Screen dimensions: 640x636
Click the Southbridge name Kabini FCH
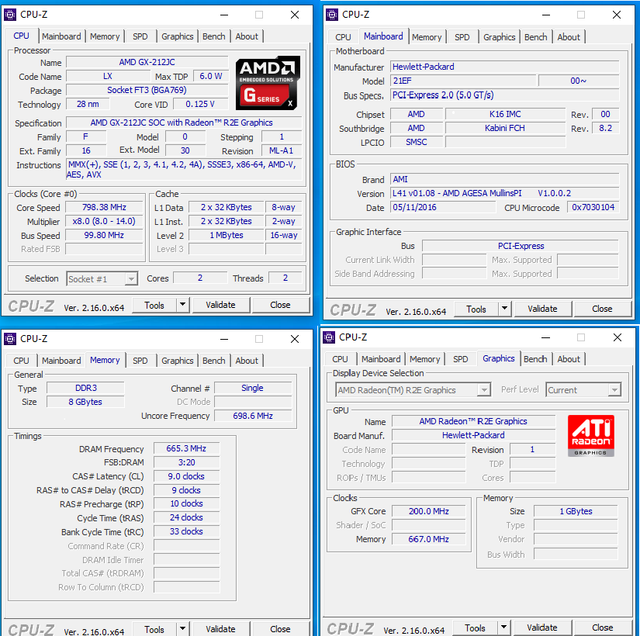click(505, 128)
